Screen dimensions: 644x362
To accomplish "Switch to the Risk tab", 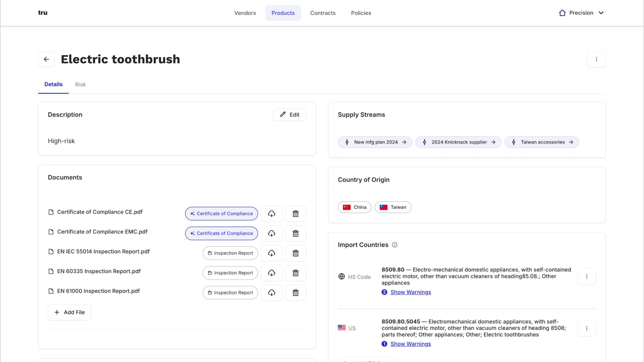I will pyautogui.click(x=80, y=84).
